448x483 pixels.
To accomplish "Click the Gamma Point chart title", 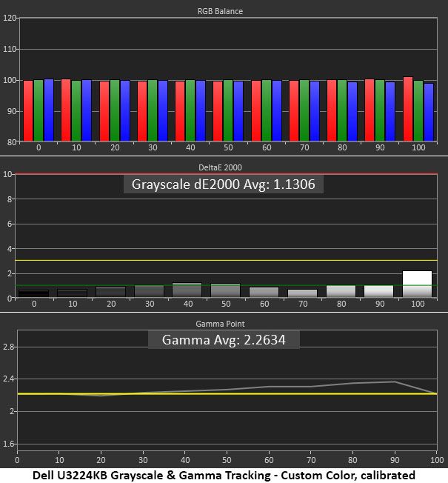I will [220, 324].
